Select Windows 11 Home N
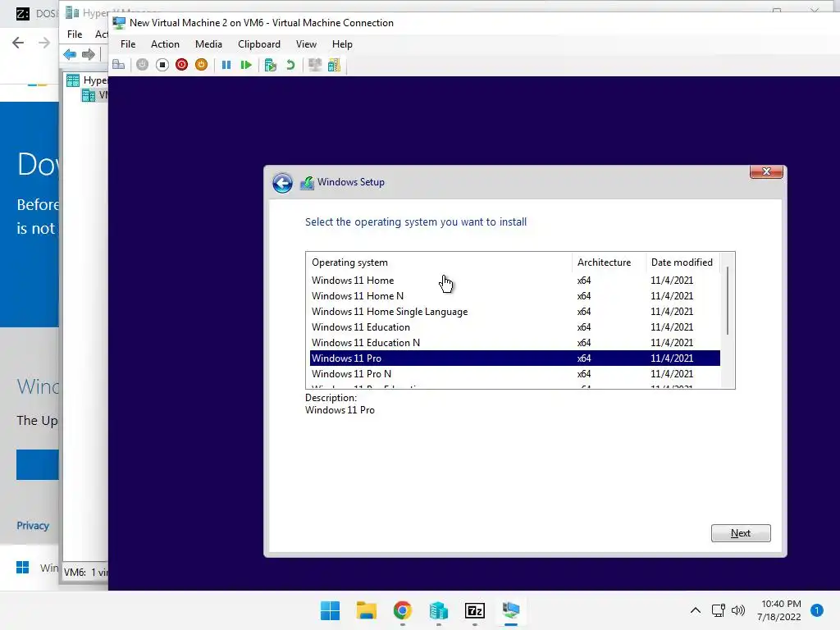 point(515,295)
